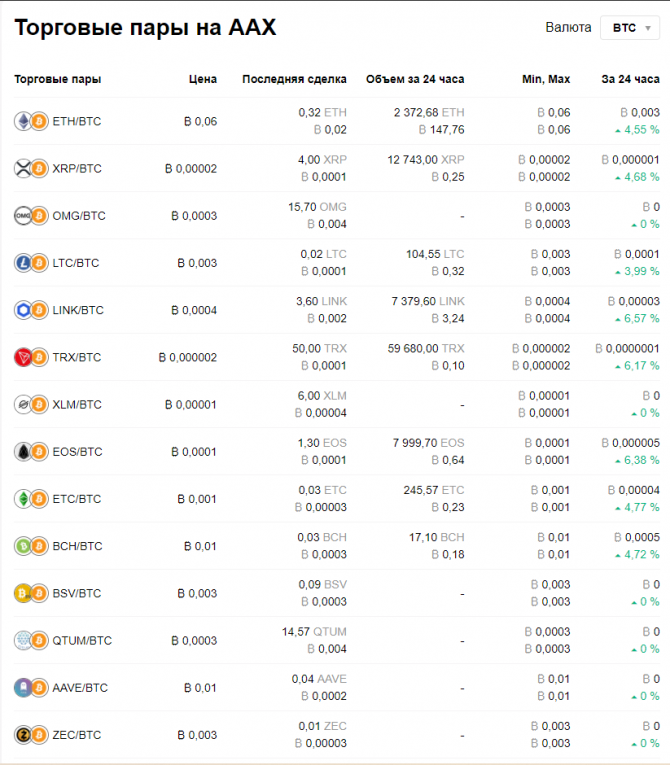Click the LINK/BTC coin icon
This screenshot has width=670, height=765.
pos(31,310)
